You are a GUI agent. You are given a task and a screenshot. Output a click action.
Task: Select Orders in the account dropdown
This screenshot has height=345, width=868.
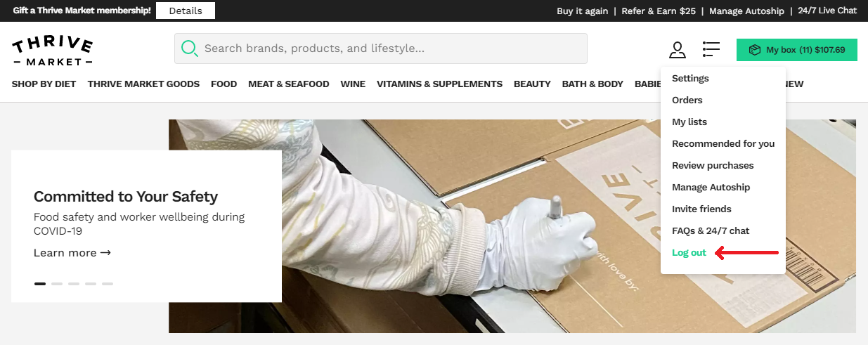[x=687, y=100]
